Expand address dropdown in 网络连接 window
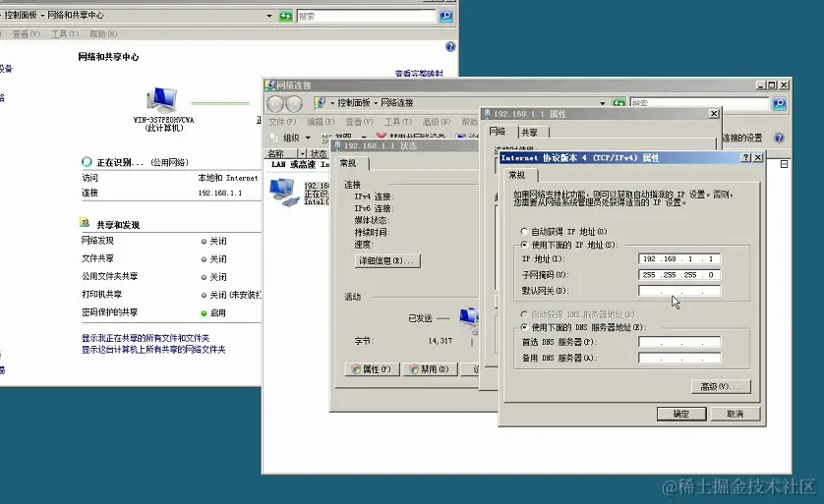 [x=602, y=103]
